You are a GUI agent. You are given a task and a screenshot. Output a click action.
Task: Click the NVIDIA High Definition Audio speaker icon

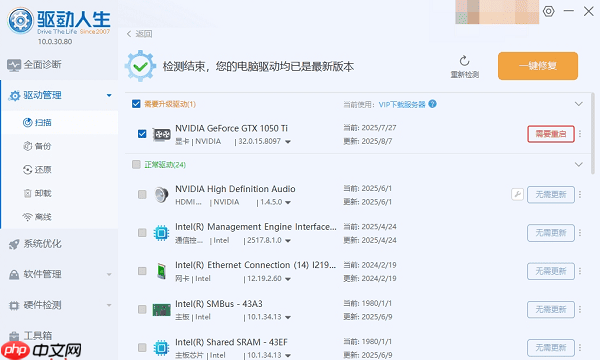coord(161,195)
